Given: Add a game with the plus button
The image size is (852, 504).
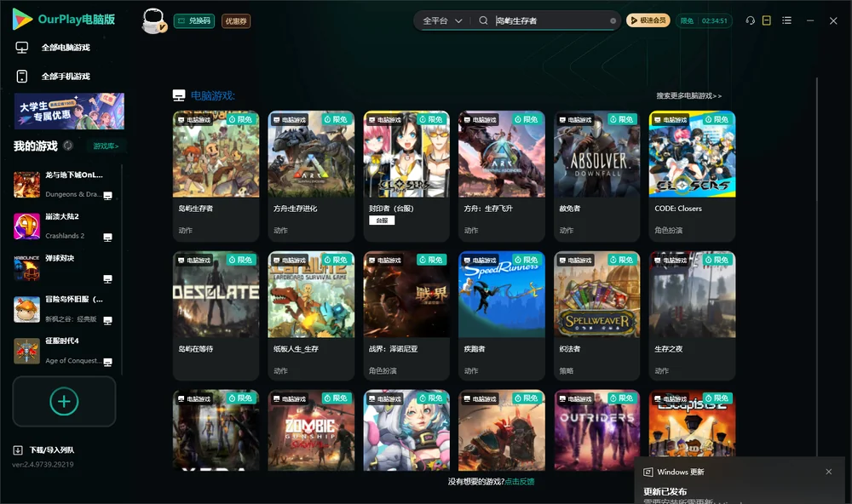Looking at the screenshot, I should (64, 401).
